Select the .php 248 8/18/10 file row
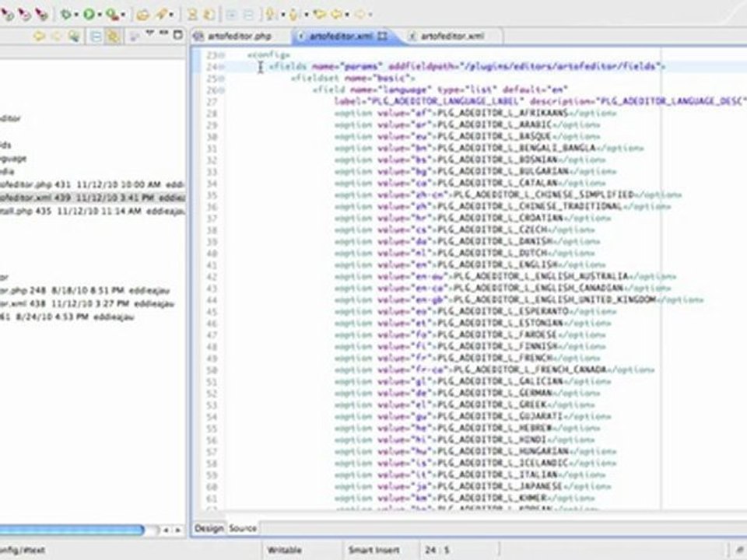Viewport: 747px width, 560px height. click(x=85, y=290)
